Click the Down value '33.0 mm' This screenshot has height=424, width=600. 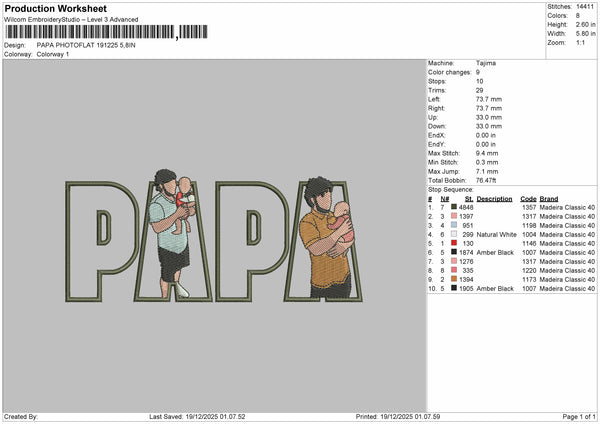coord(489,126)
